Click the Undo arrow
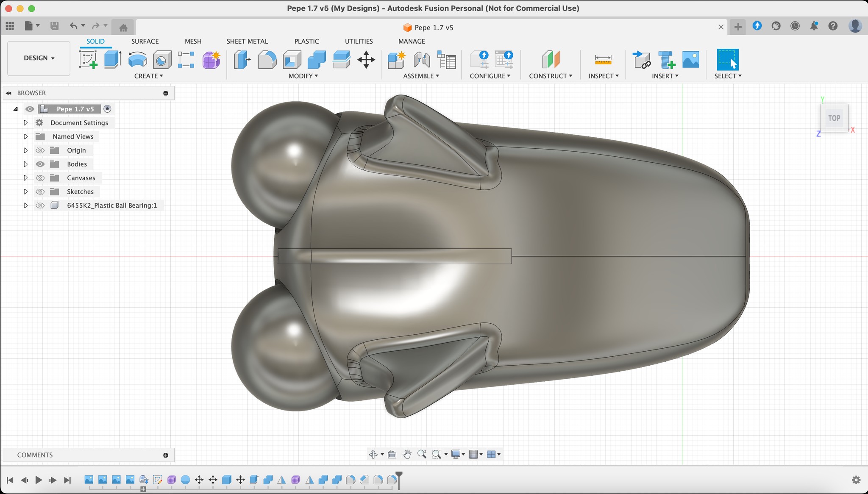Viewport: 868px width, 494px height. [73, 26]
